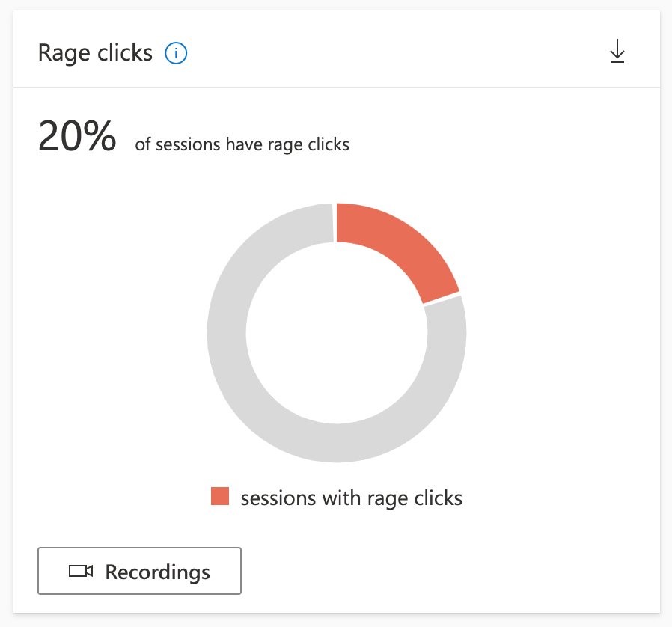Screen dimensions: 672x627
Task: Open the Rage clicks info tooltip icon
Action: click(176, 53)
